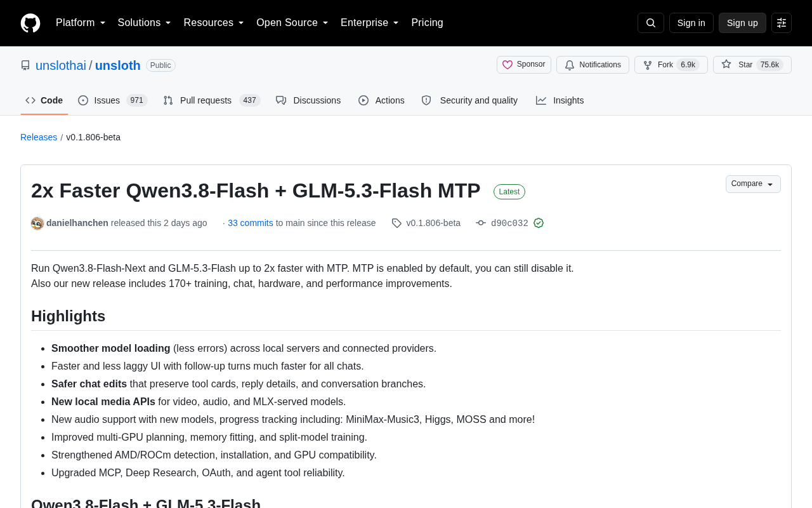Click the Sign up button
This screenshot has width=812, height=508.
click(x=742, y=23)
